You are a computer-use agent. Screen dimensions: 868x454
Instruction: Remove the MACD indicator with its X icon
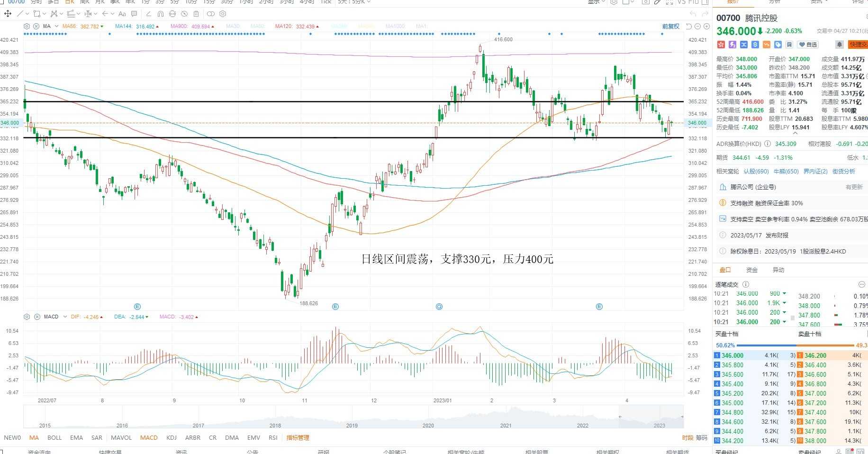pos(36,317)
